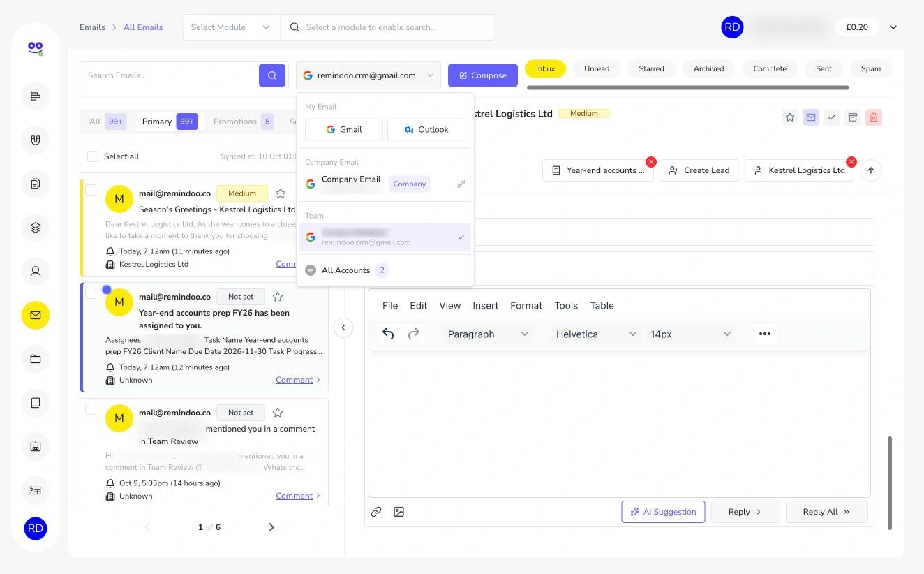Archive the open email

point(853,117)
